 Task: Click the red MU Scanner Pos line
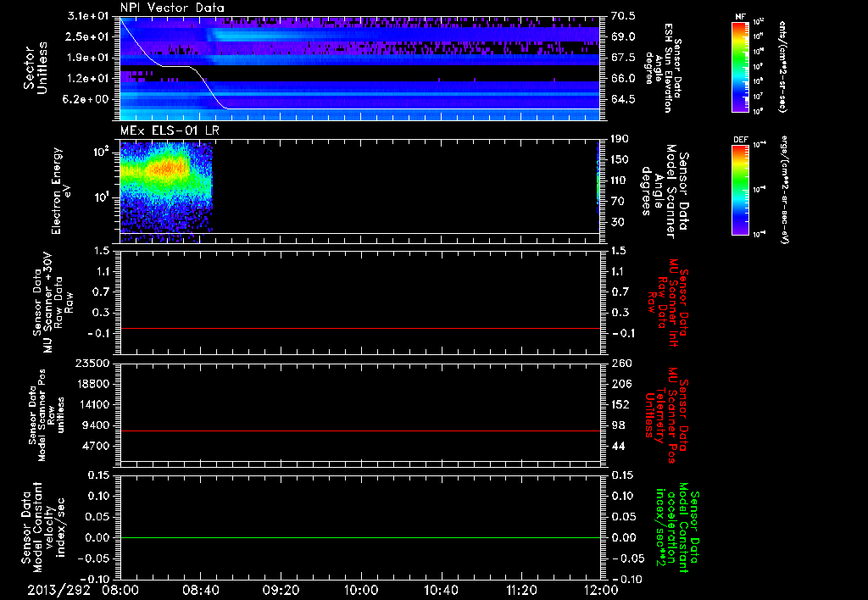pyautogui.click(x=360, y=431)
